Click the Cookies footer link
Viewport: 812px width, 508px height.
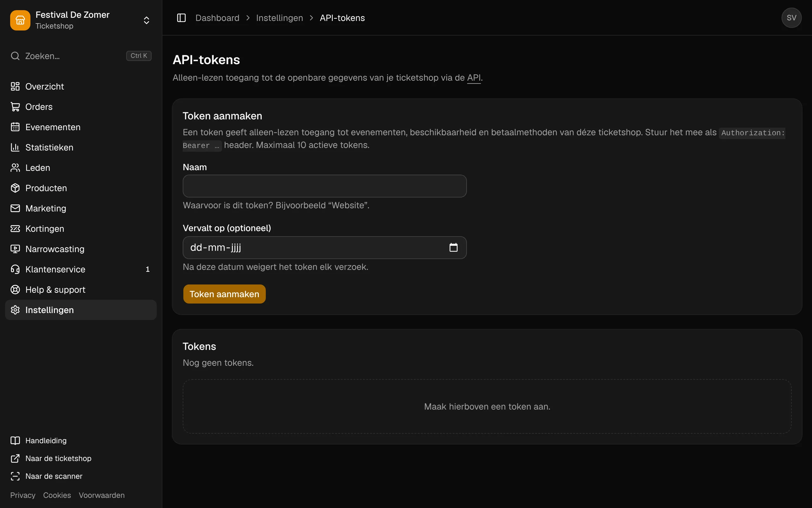pos(57,495)
